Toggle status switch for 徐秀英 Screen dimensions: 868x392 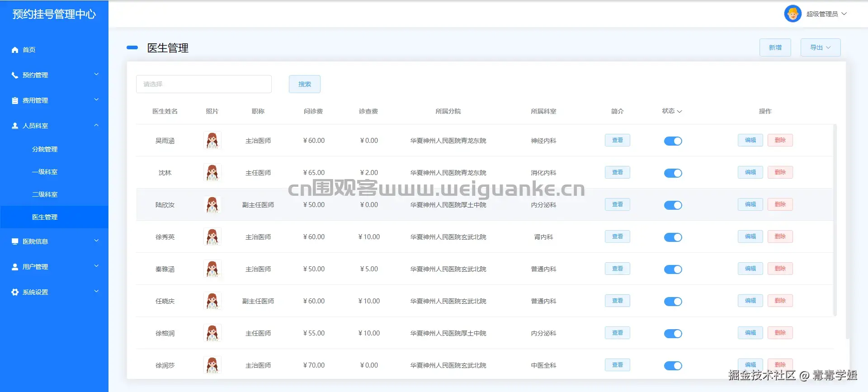click(x=673, y=237)
